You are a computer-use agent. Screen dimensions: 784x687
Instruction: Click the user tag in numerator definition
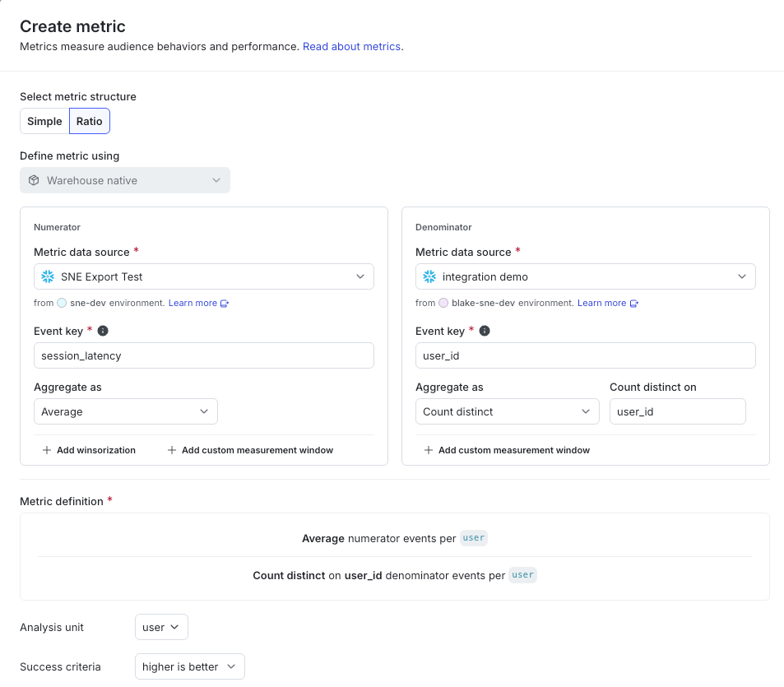473,538
